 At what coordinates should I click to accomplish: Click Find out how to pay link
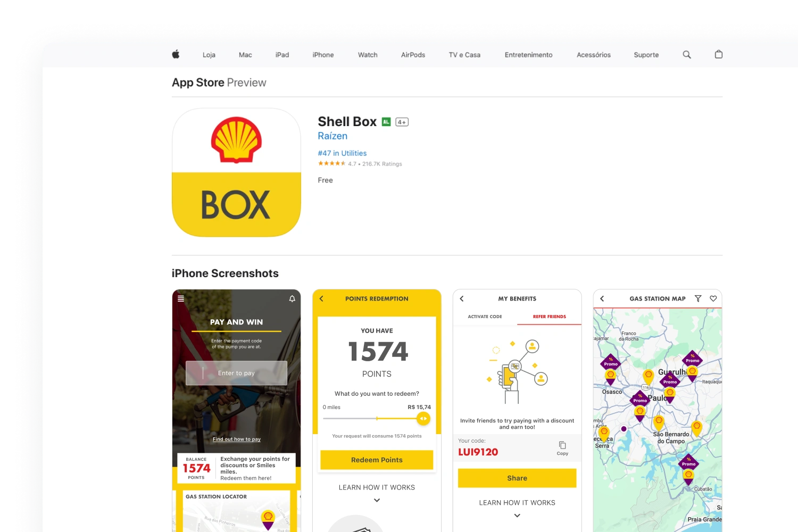(237, 439)
